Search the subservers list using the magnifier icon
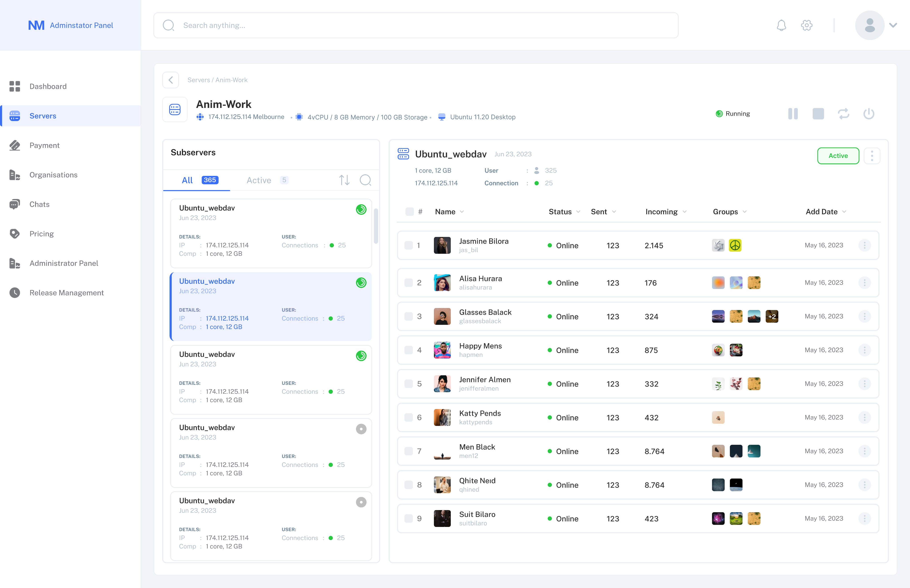 (x=365, y=180)
